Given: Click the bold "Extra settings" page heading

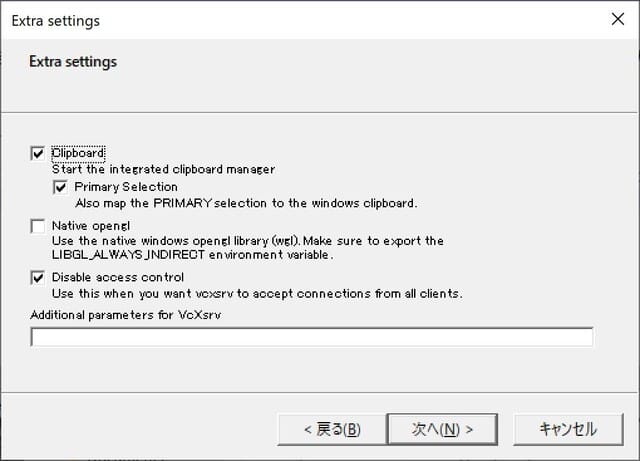Looking at the screenshot, I should pyautogui.click(x=73, y=62).
